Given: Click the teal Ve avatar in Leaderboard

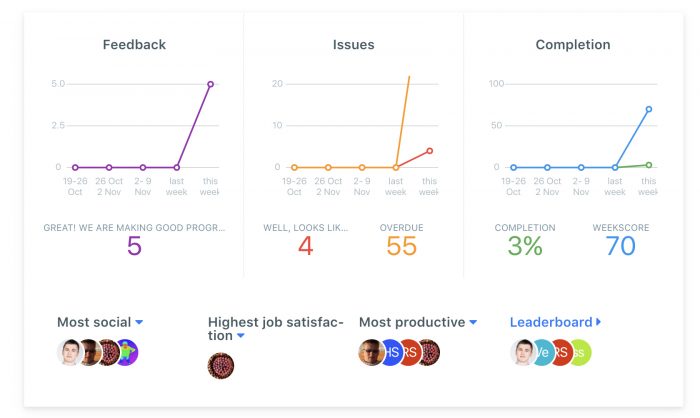Looking at the screenshot, I should [542, 352].
